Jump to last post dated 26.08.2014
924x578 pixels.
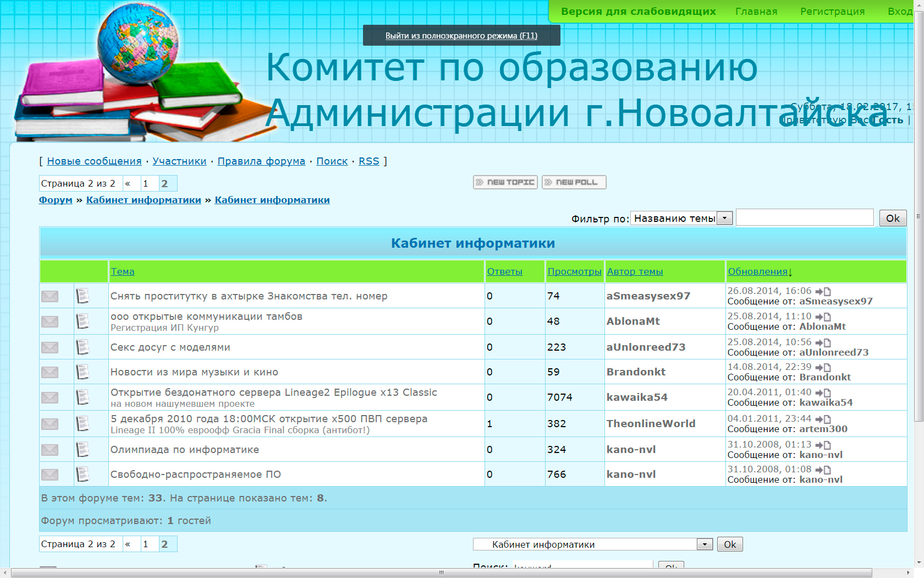pyautogui.click(x=823, y=291)
